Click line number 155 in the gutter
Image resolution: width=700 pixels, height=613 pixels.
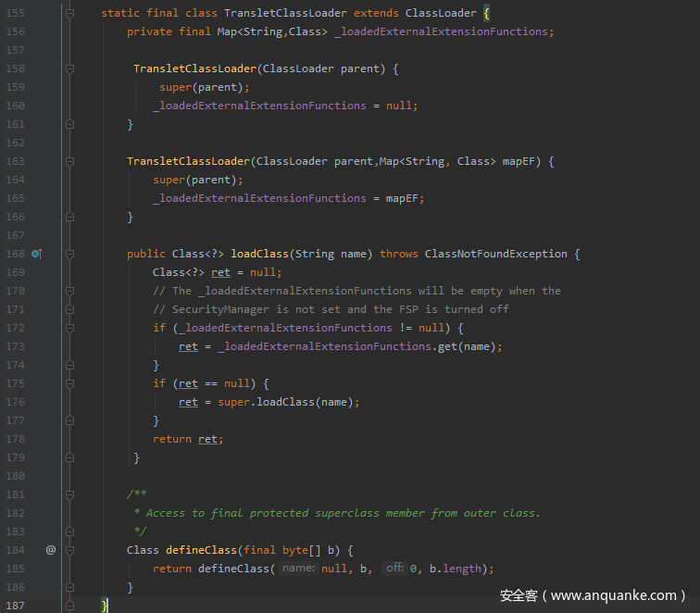[x=15, y=13]
